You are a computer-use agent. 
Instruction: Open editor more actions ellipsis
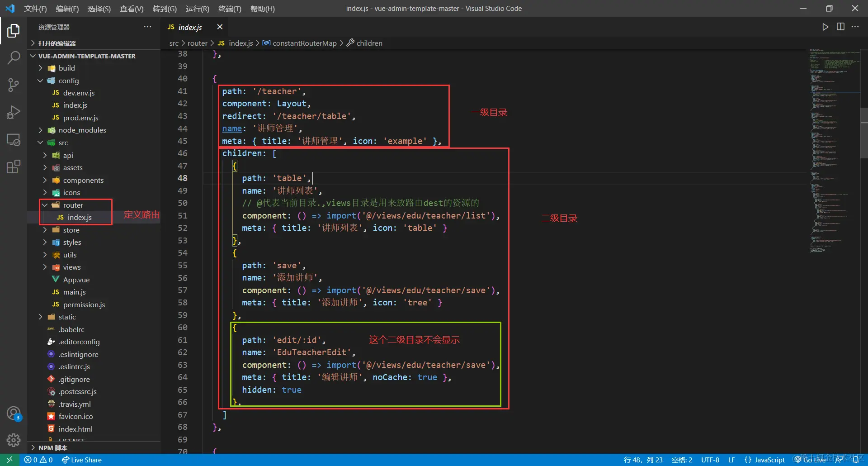coord(855,27)
